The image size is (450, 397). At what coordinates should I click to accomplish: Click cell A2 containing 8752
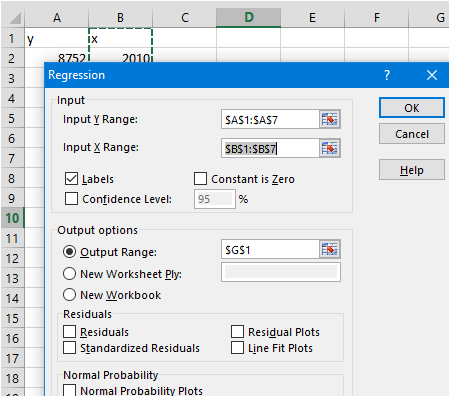click(x=57, y=55)
